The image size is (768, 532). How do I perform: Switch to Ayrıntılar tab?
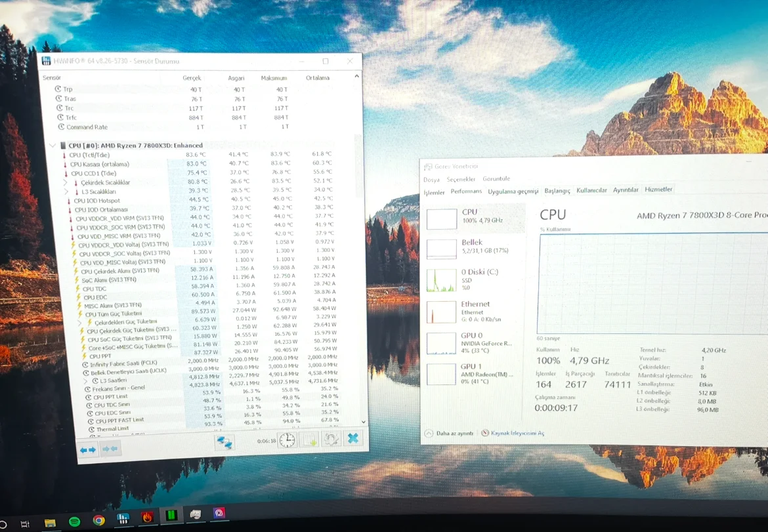tap(626, 190)
